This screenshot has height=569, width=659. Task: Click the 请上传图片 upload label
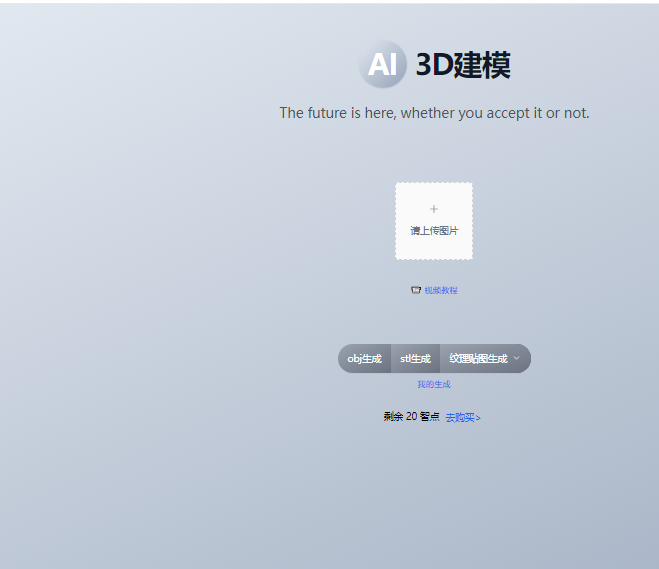pos(434,230)
